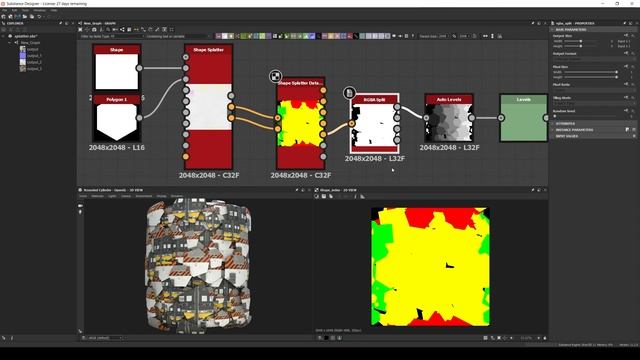
Task: Collapse the Base Parameters section
Action: click(552, 29)
